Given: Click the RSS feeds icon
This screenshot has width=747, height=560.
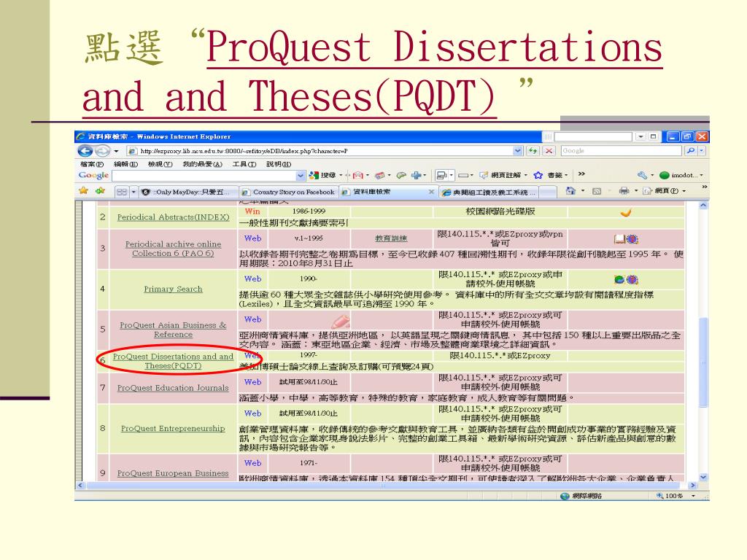Looking at the screenshot, I should pyautogui.click(x=597, y=191).
